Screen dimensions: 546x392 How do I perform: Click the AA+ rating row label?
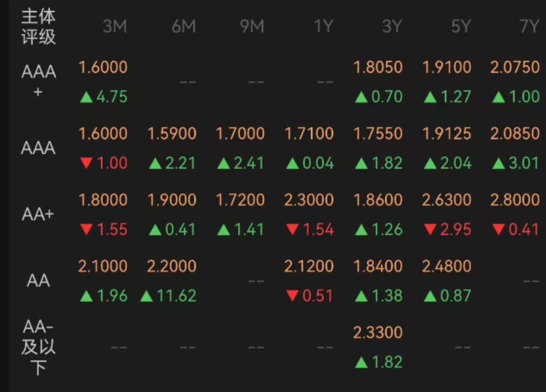click(38, 214)
